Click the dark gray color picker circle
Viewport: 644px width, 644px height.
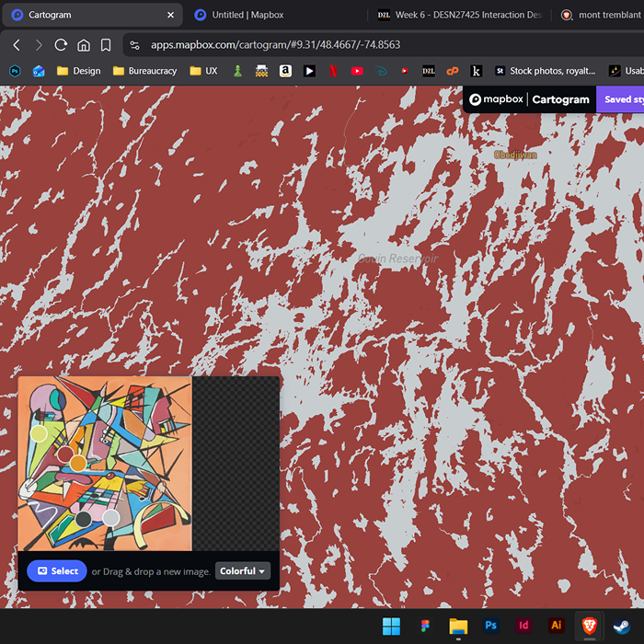tap(84, 519)
